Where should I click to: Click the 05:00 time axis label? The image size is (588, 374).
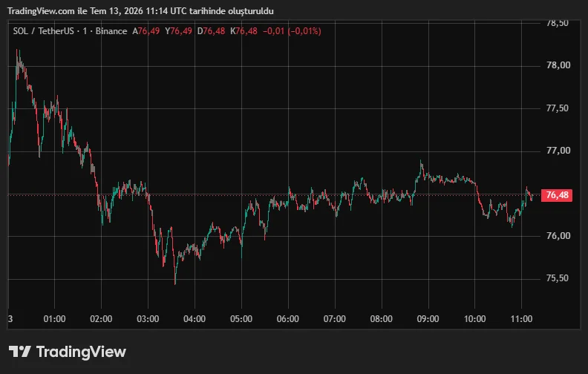tap(241, 319)
